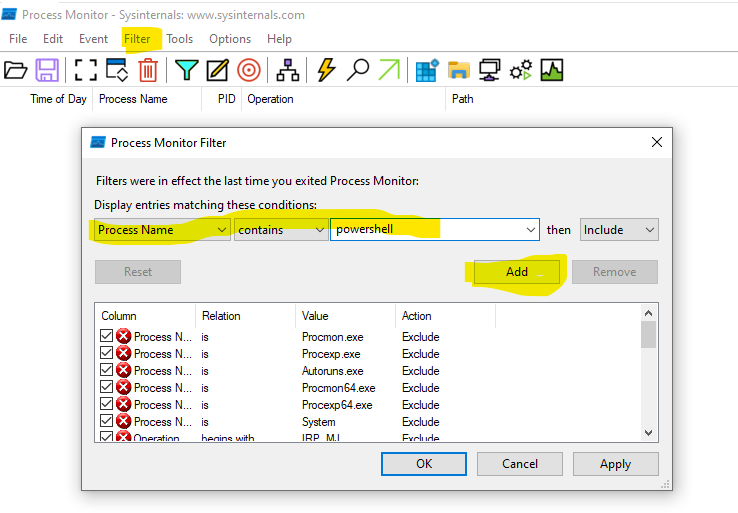Click the Clear display trash icon
The width and height of the screenshot is (738, 513).
tap(148, 71)
